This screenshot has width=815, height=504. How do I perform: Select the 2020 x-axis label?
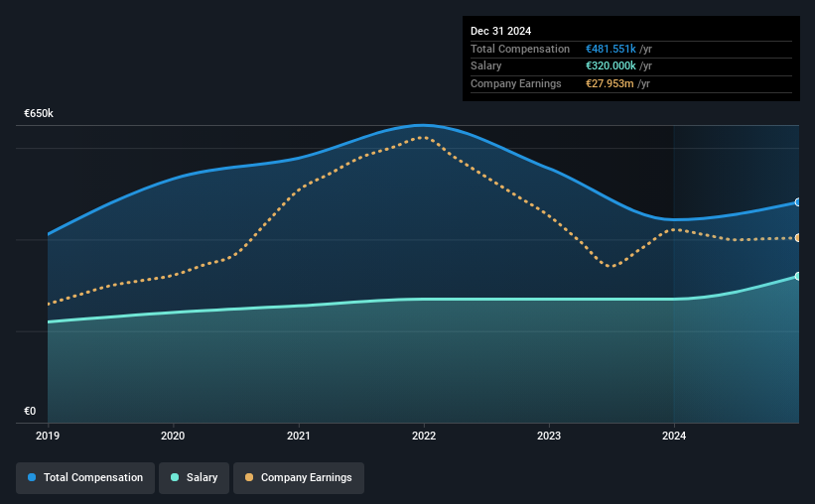tap(173, 436)
